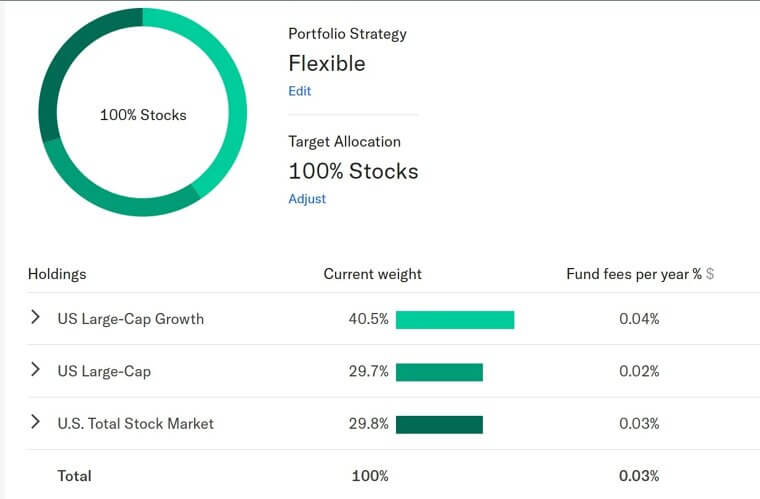Click the US Large-Cap holding name
Screen dimensions: 760x499
coord(104,371)
